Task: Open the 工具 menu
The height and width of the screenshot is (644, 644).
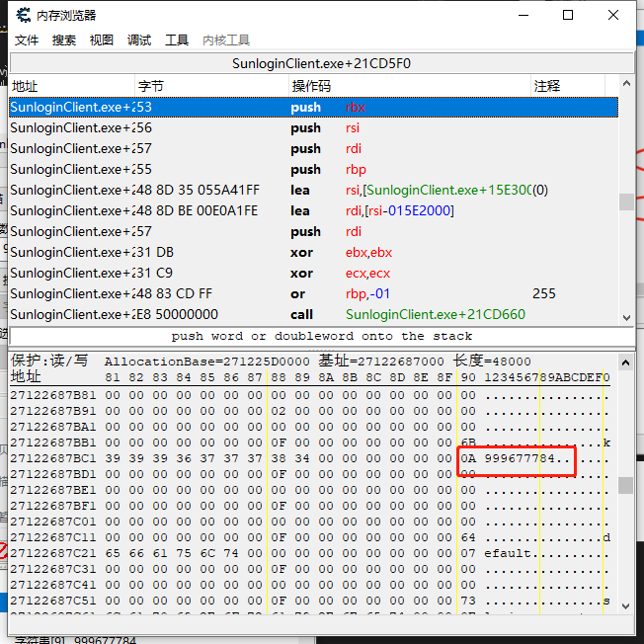Action: tap(177, 40)
